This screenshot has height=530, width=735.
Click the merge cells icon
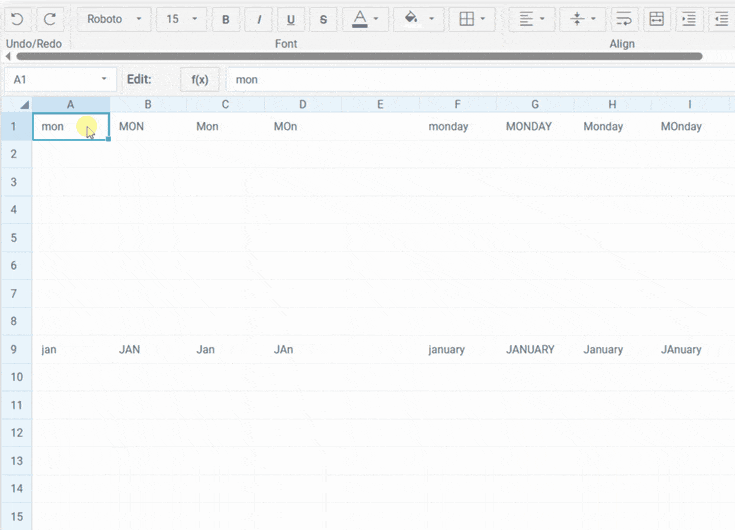pyautogui.click(x=655, y=19)
